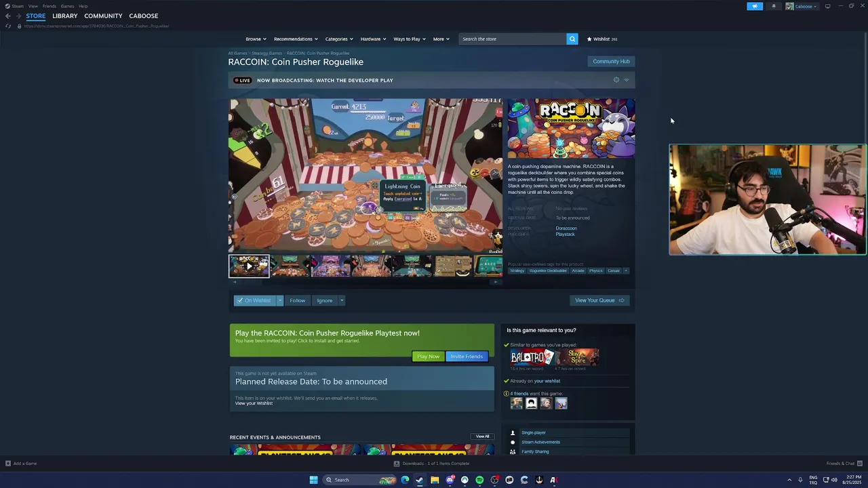Open the Steam app in the Windows taskbar

click(x=420, y=480)
